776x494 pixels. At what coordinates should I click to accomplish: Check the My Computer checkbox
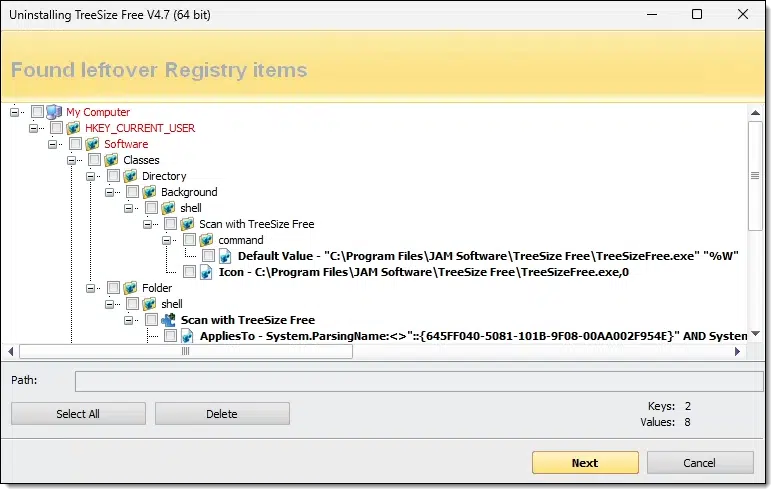click(x=38, y=112)
